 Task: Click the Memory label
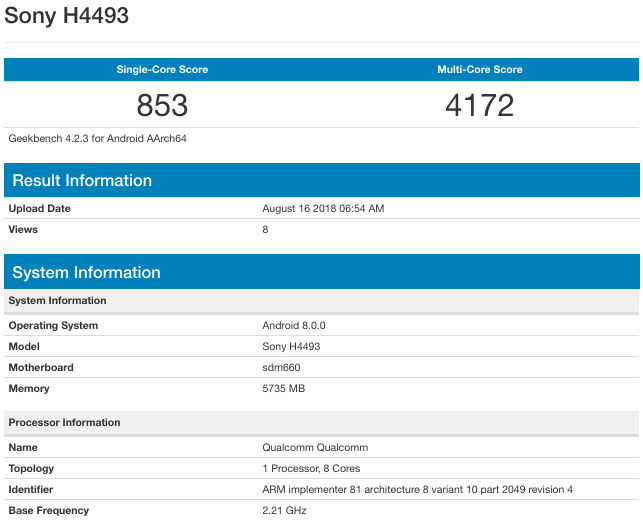tap(29, 388)
